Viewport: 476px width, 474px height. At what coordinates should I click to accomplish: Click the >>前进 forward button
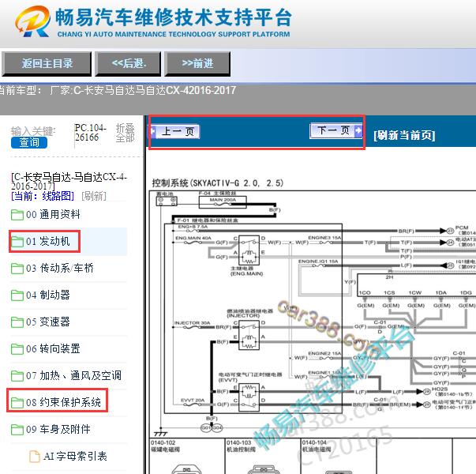click(x=197, y=63)
